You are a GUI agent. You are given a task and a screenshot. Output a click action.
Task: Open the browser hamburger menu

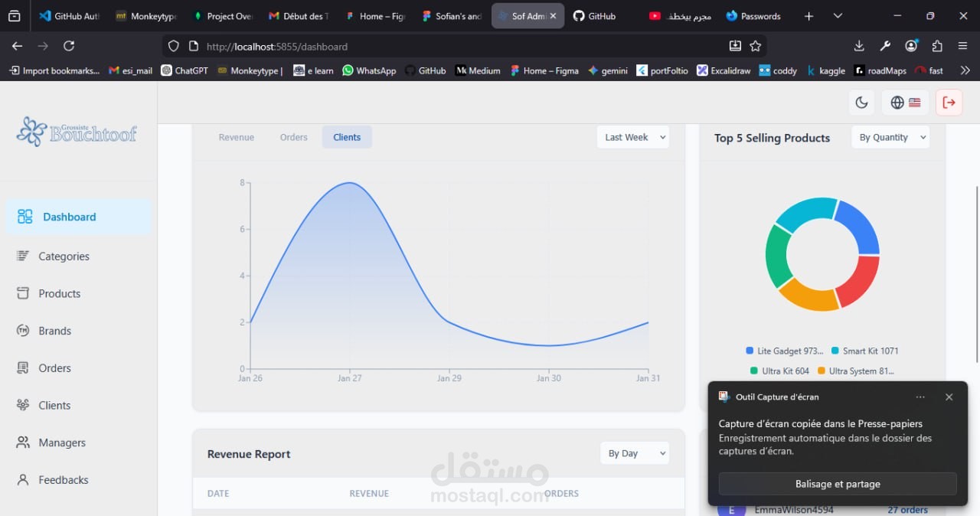click(962, 46)
